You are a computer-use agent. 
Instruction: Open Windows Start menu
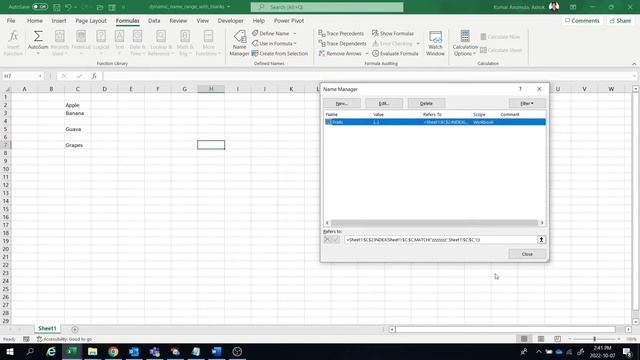pos(9,351)
